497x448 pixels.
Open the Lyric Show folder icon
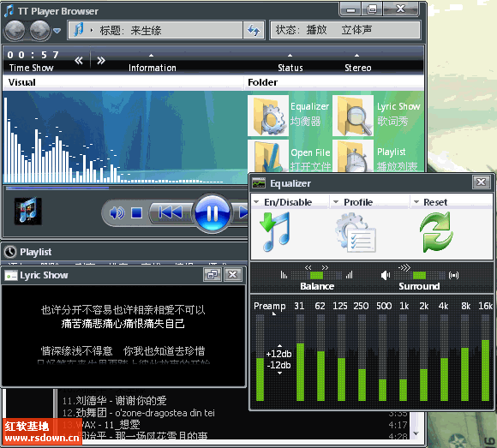(x=353, y=116)
